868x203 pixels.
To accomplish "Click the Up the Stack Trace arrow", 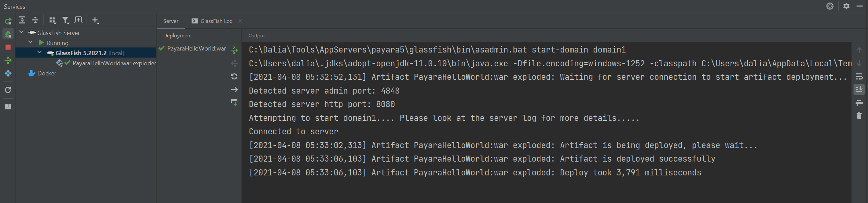I will 859,50.
